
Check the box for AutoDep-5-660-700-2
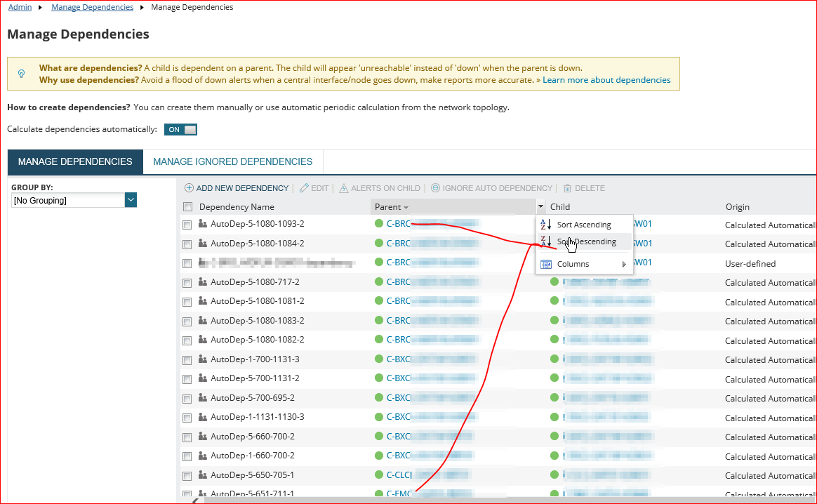(187, 437)
